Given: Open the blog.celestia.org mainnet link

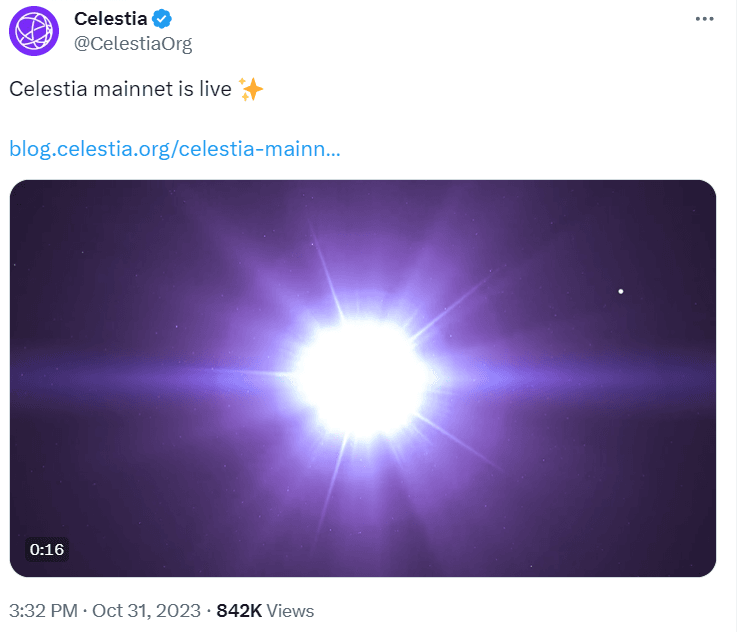Looking at the screenshot, I should pyautogui.click(x=174, y=149).
